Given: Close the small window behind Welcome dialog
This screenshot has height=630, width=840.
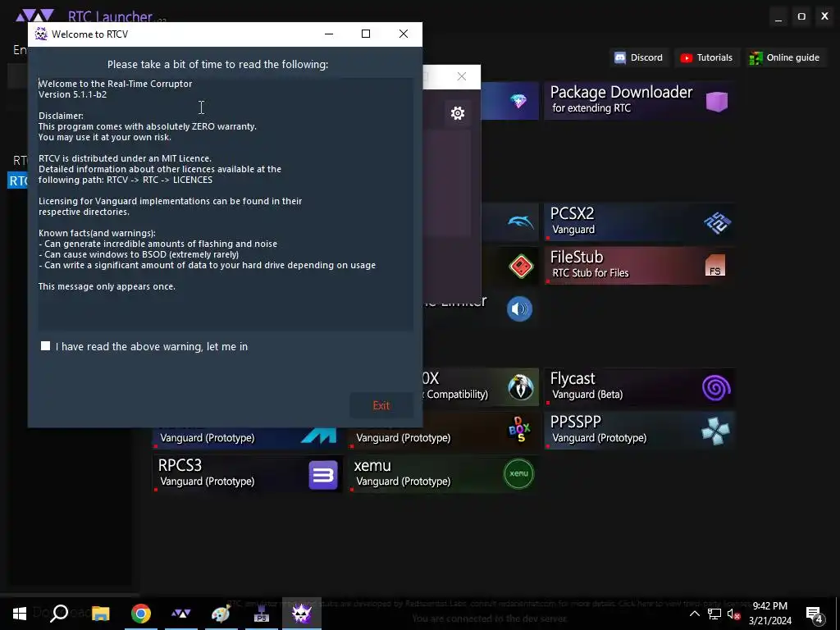Looking at the screenshot, I should click(x=462, y=76).
